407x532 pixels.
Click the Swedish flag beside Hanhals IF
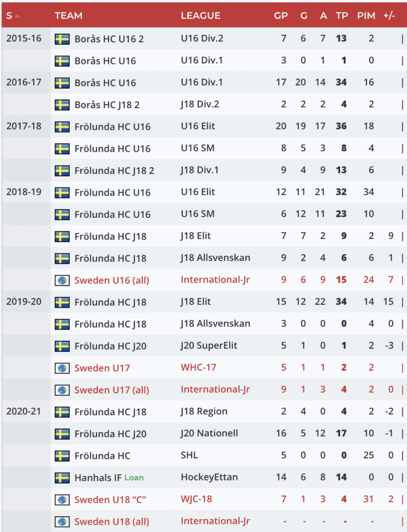point(62,477)
